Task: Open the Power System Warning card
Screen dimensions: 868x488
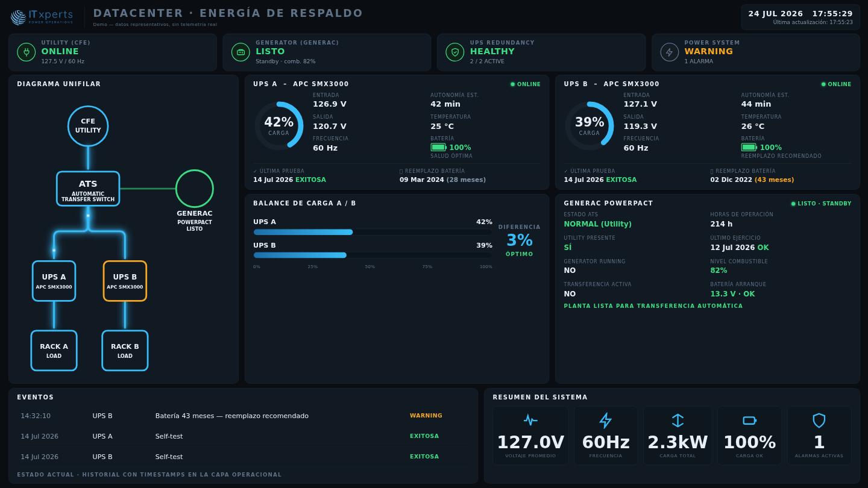Action: coord(756,52)
